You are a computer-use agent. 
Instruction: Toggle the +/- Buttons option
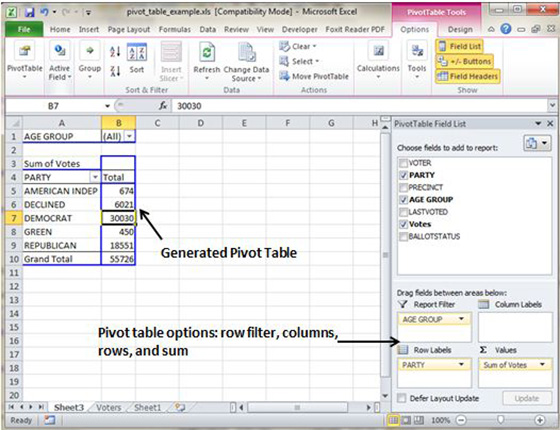(464, 61)
